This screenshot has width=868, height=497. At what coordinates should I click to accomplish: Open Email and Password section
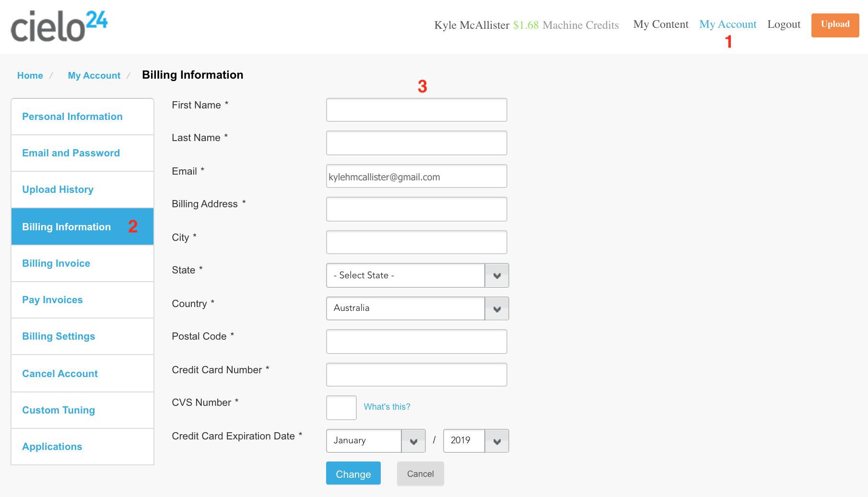(x=82, y=153)
